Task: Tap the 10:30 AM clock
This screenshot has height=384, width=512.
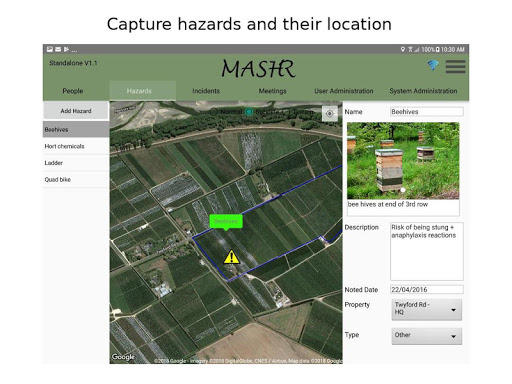Action: (453, 49)
